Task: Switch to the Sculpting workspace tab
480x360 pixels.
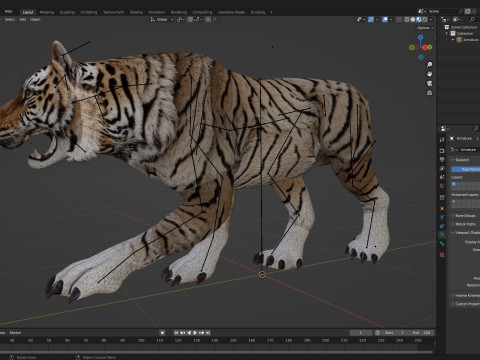Action: (x=67, y=12)
